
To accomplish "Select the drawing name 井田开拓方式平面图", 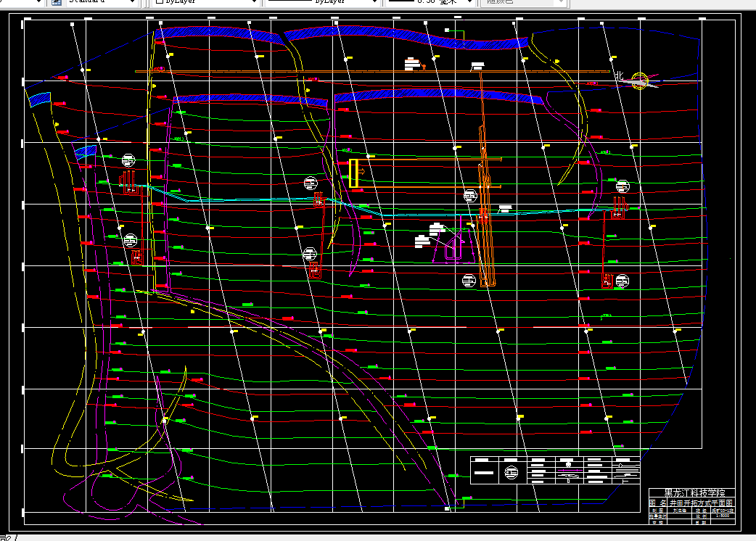I will pos(702,503).
